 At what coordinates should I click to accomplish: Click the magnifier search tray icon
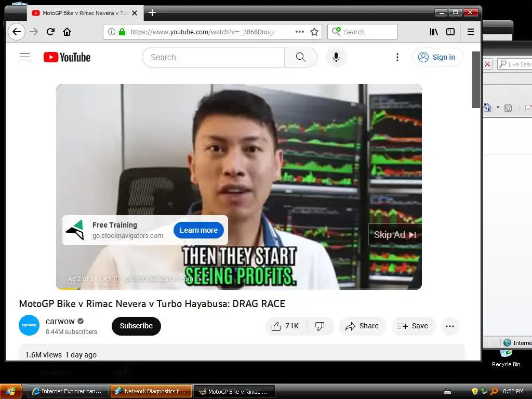tap(494, 391)
